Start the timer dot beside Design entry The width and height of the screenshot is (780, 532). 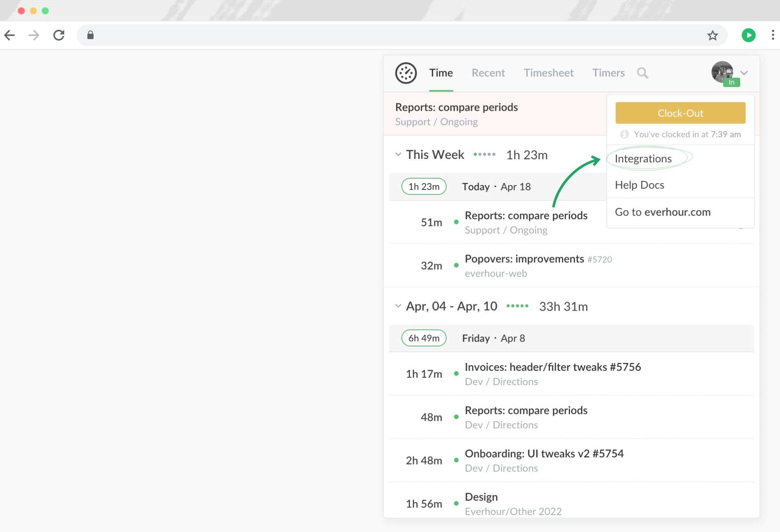[x=456, y=503]
